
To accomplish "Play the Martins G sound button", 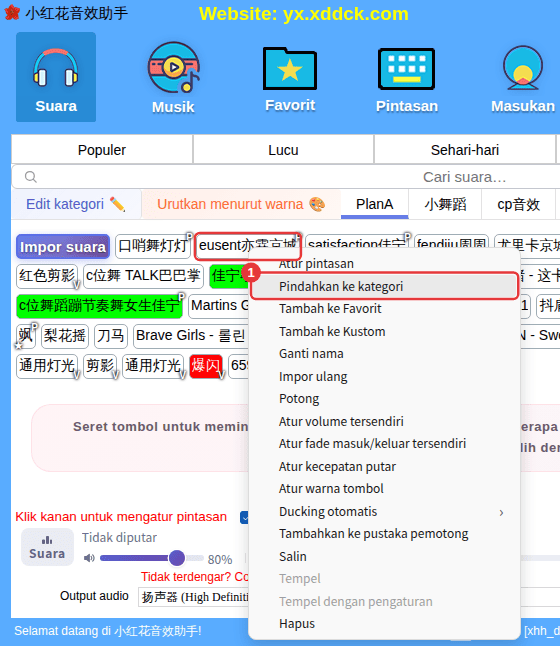I will click(219, 306).
